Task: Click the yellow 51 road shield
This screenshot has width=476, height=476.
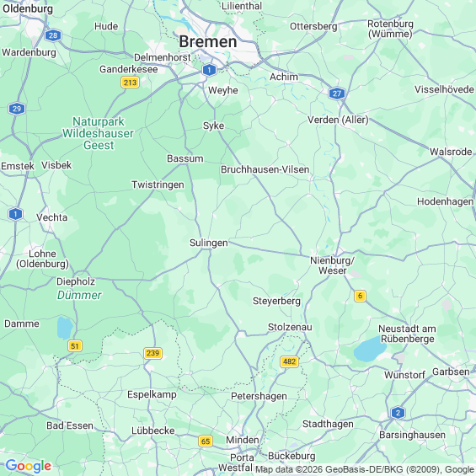Action: coord(75,345)
